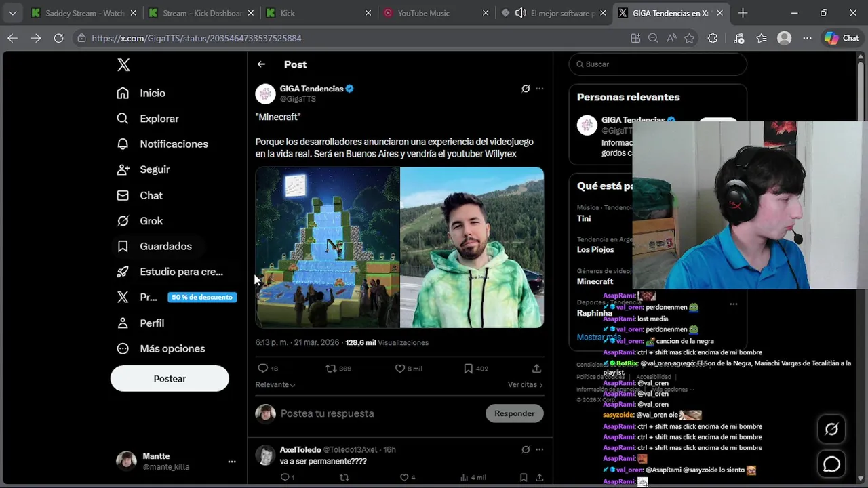Screen dimensions: 868x488
Task: Open three-dot menu on AxelToledo's reply
Action: pyautogui.click(x=540, y=449)
